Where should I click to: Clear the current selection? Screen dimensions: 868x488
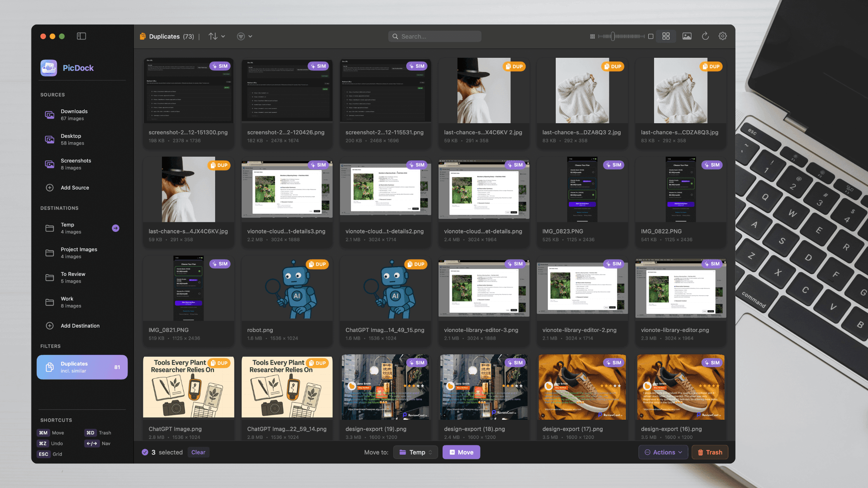pos(198,452)
